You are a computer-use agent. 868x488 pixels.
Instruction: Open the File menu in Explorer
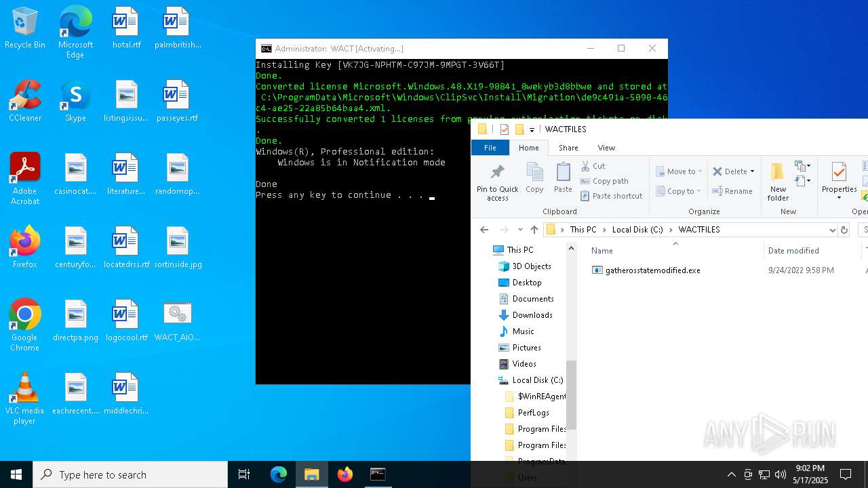[490, 148]
